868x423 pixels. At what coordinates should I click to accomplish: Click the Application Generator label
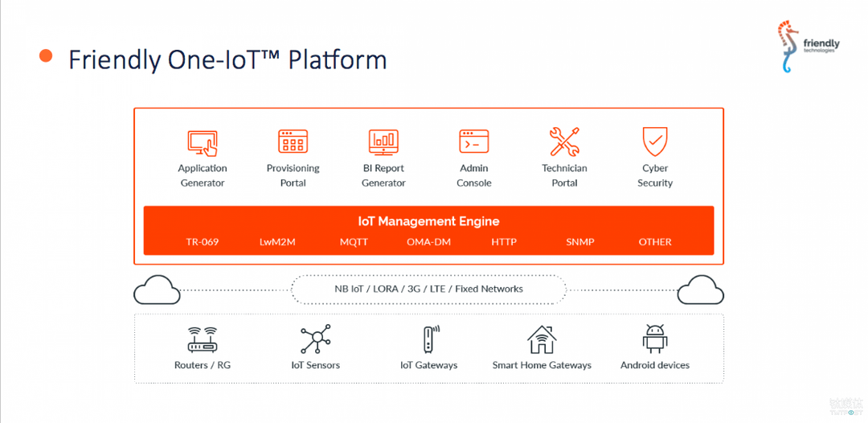203,175
